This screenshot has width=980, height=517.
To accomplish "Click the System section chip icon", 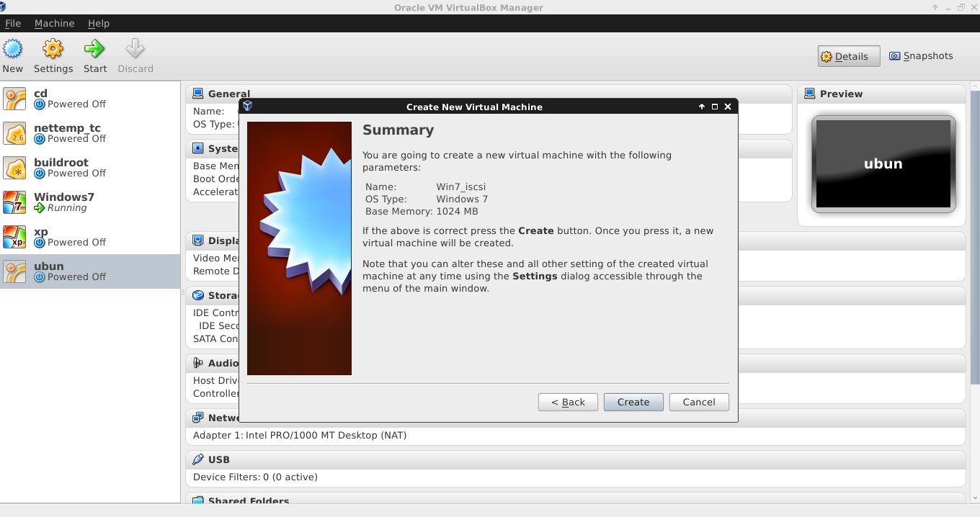I will point(197,148).
